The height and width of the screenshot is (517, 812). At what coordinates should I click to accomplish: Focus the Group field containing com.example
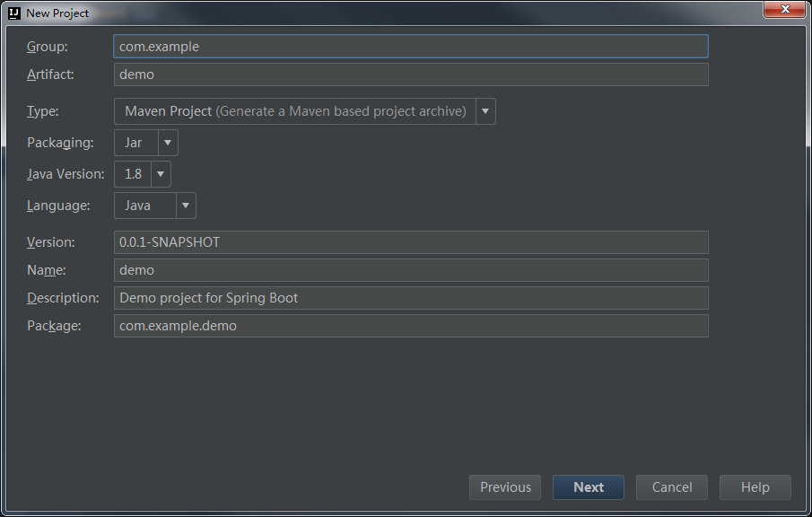[x=411, y=46]
